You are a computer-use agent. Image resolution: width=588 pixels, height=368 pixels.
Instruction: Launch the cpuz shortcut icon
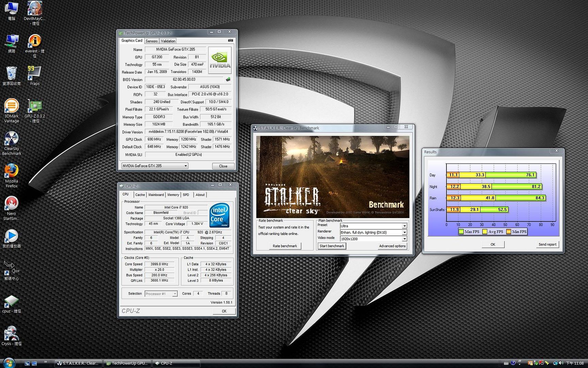[x=12, y=304]
